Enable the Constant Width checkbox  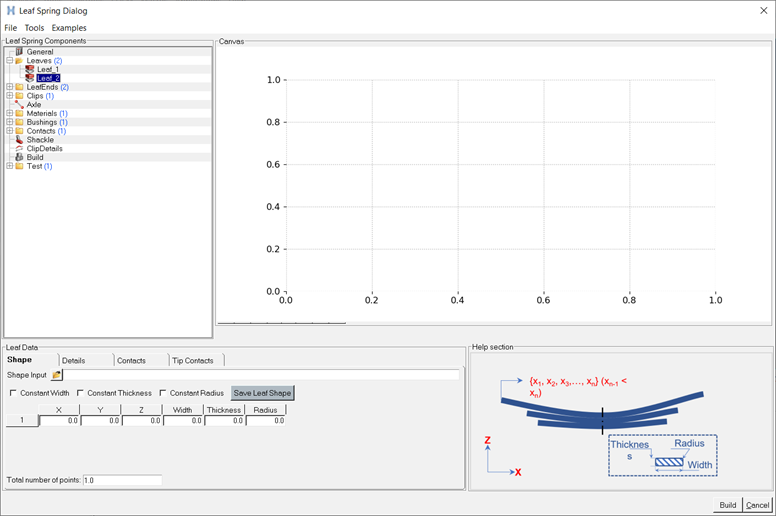13,393
